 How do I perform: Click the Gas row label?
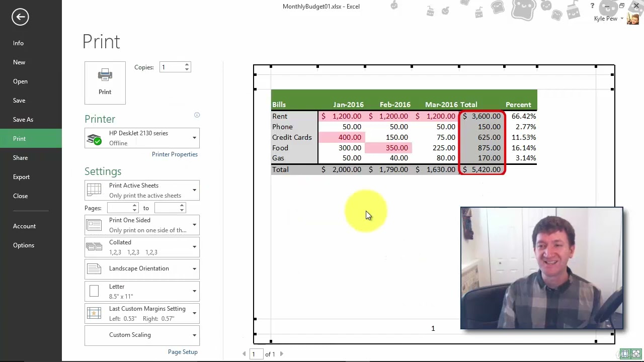[278, 158]
